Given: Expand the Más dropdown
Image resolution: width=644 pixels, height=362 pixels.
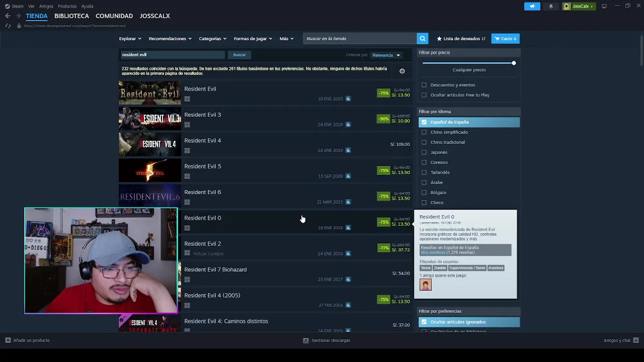Looking at the screenshot, I should click(x=286, y=39).
